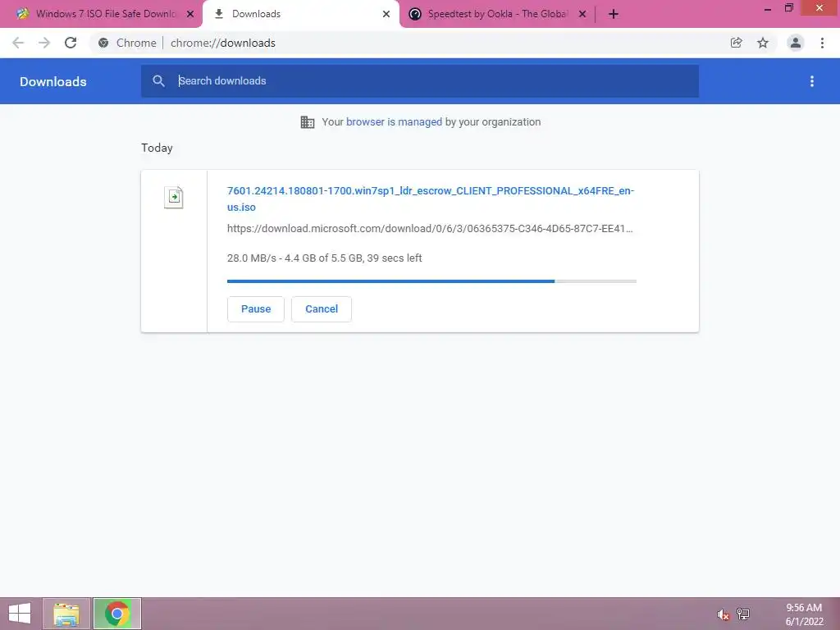The image size is (840, 630).
Task: Click the ISO file icon in download card
Action: pyautogui.click(x=174, y=197)
